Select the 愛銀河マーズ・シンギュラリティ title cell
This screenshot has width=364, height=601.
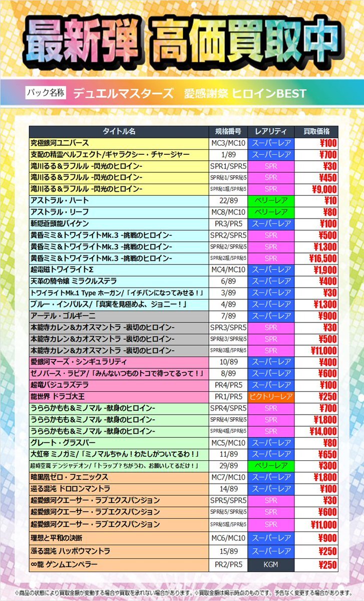pos(119,362)
